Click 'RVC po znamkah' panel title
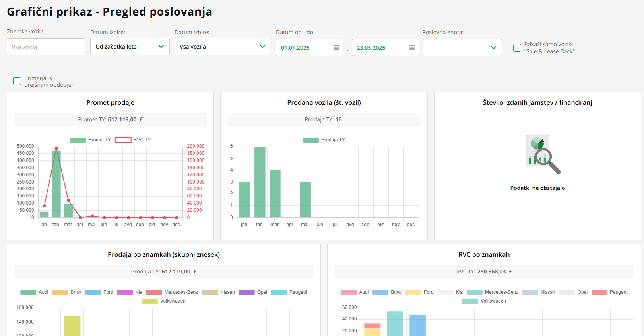 click(484, 254)
